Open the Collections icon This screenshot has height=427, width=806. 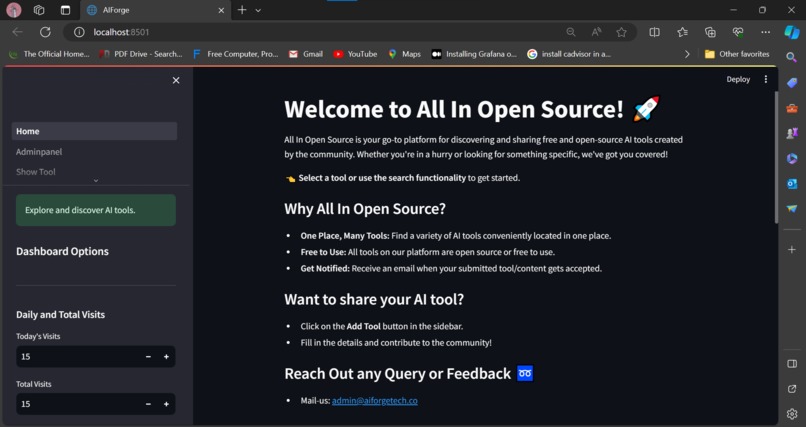click(x=710, y=32)
